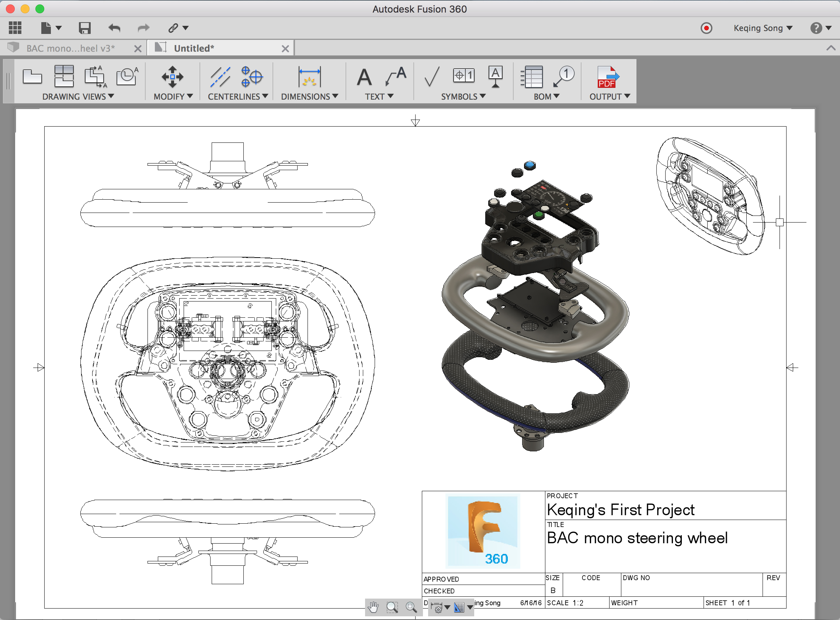Viewport: 840px width, 620px height.
Task: Select the Centerline tool icon
Action: coord(220,76)
